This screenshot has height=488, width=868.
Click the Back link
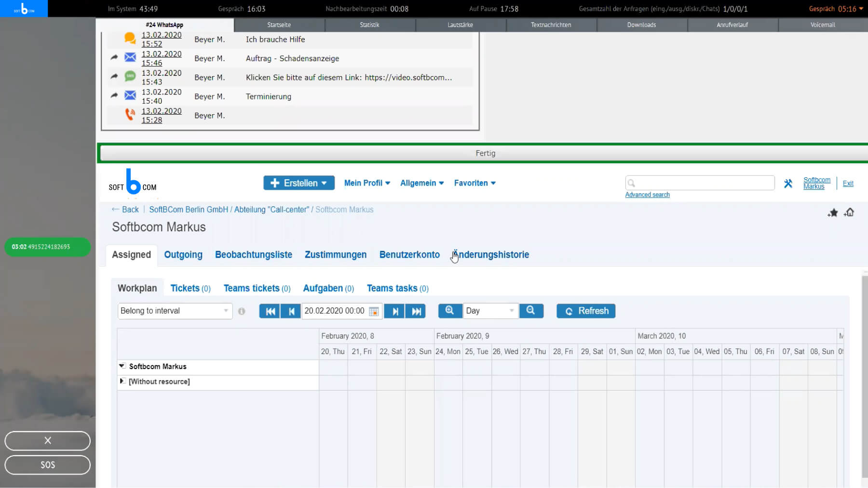tap(125, 210)
